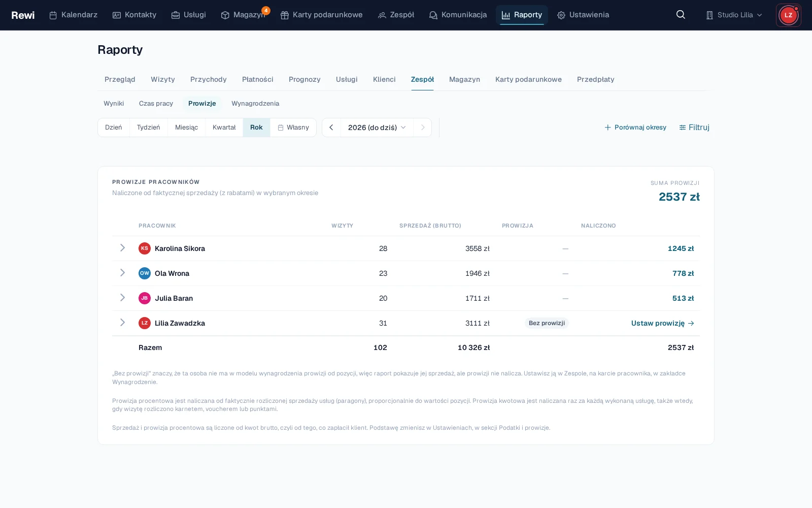This screenshot has height=508, width=812.
Task: Click Karolina Sikora's KS avatar
Action: coord(145,248)
